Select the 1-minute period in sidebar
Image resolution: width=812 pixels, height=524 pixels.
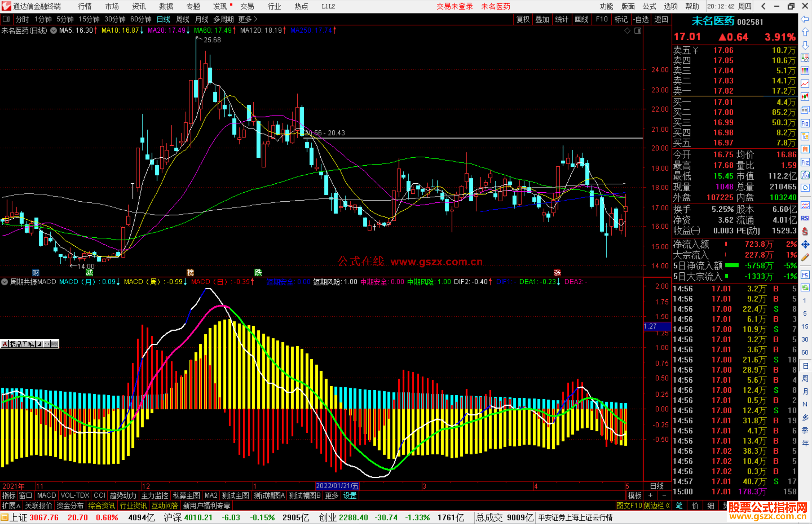pos(804,301)
